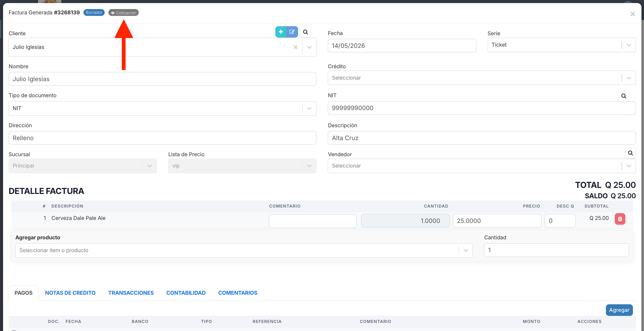Open the CONTABILIDAD tab
644x331 pixels.
(186, 293)
